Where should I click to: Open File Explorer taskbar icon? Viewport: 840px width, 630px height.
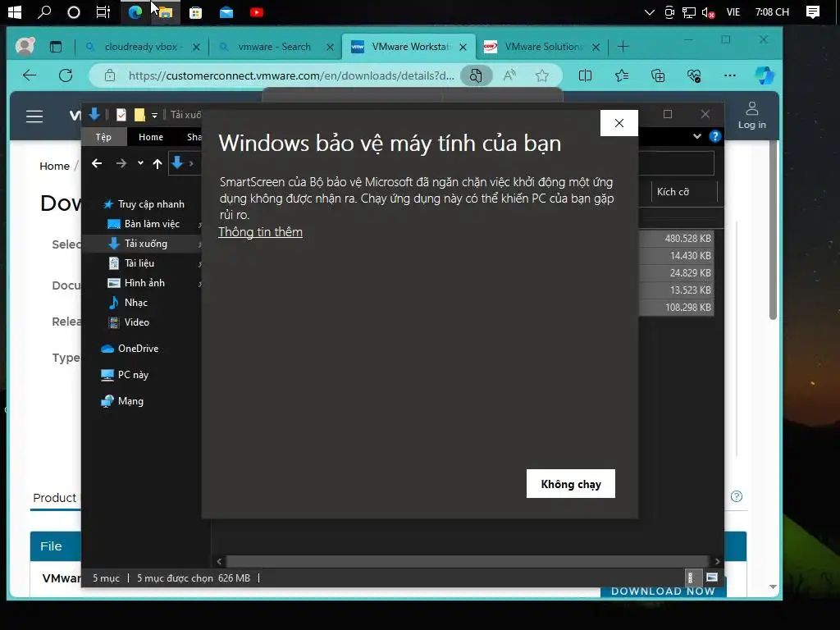[166, 11]
